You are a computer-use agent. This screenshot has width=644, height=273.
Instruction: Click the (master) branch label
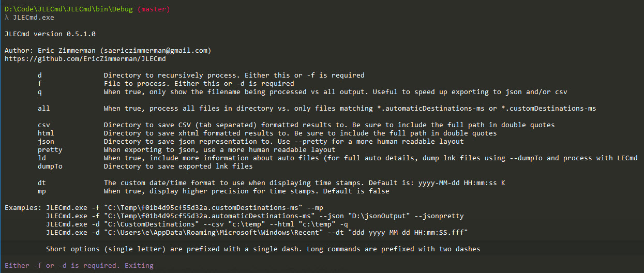[x=153, y=9]
